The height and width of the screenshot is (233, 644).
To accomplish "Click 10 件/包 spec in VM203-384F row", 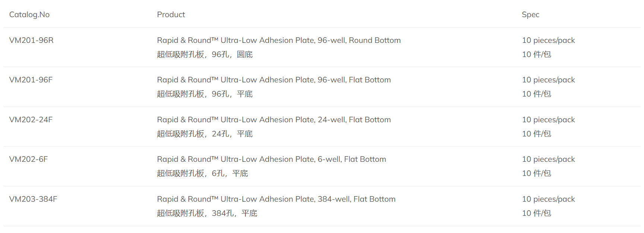I will [536, 213].
